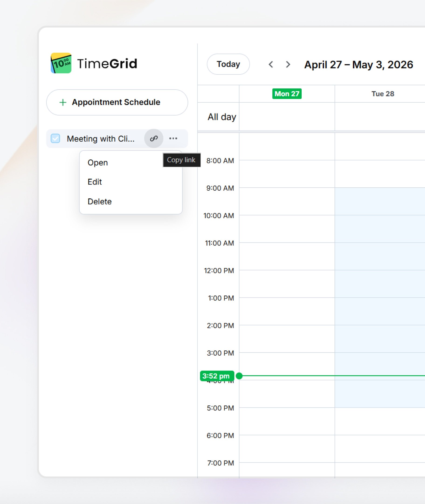
Task: Uncheck the Meeting with Cli... checkbox
Action: (x=55, y=138)
